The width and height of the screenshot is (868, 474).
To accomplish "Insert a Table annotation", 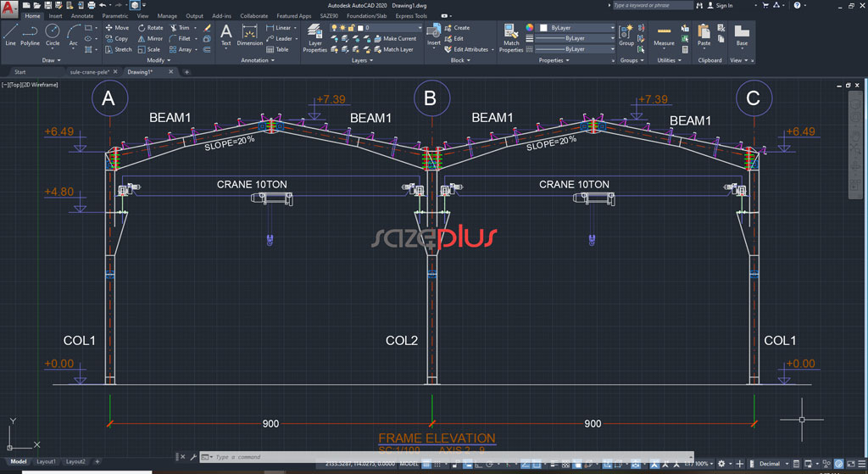I will [277, 50].
